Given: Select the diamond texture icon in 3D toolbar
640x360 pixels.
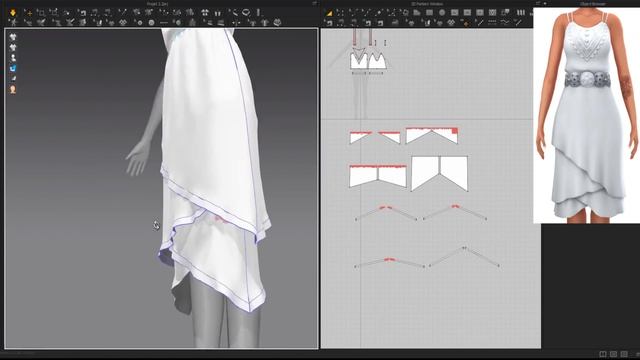Looking at the screenshot, I should (x=122, y=22).
